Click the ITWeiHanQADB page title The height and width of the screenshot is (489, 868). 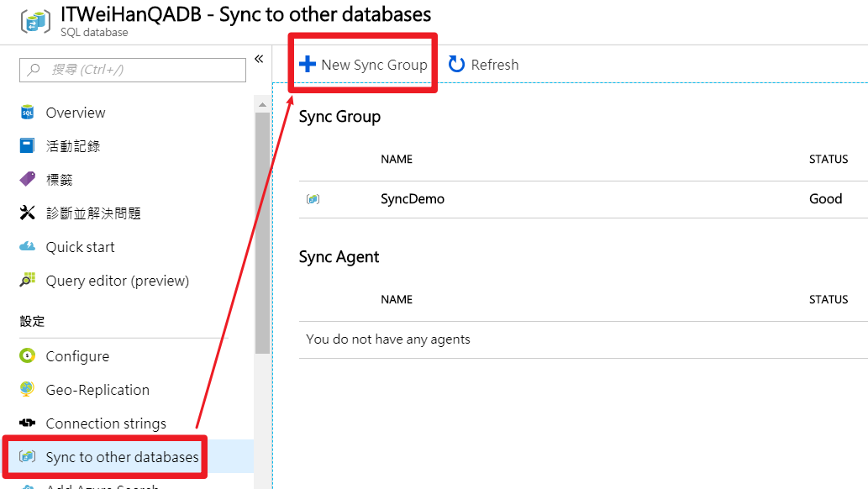click(246, 14)
